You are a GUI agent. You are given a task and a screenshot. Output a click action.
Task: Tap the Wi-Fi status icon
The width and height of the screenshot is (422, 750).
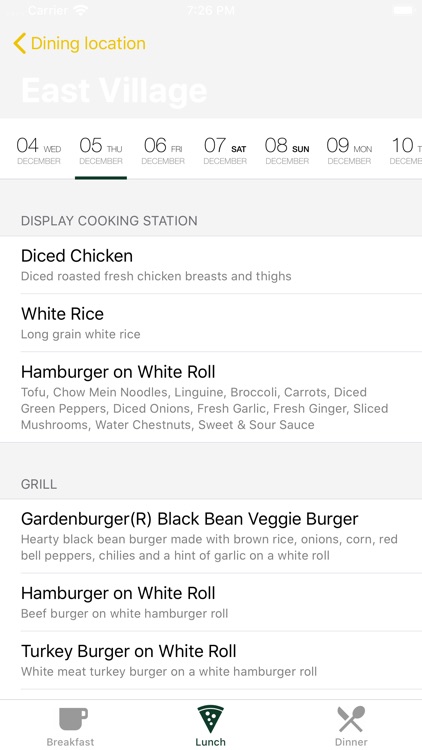point(81,10)
